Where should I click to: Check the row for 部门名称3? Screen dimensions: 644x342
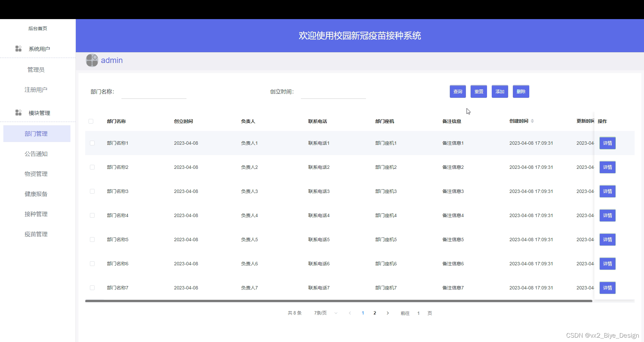(x=92, y=191)
